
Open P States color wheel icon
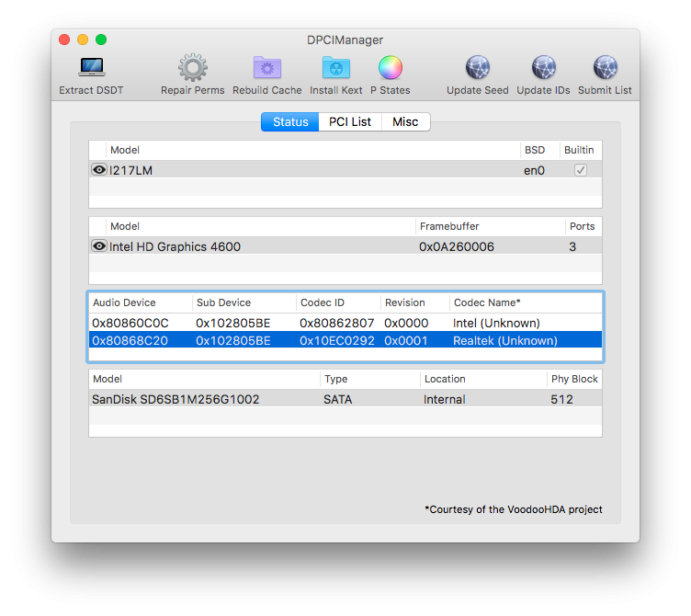[x=391, y=68]
